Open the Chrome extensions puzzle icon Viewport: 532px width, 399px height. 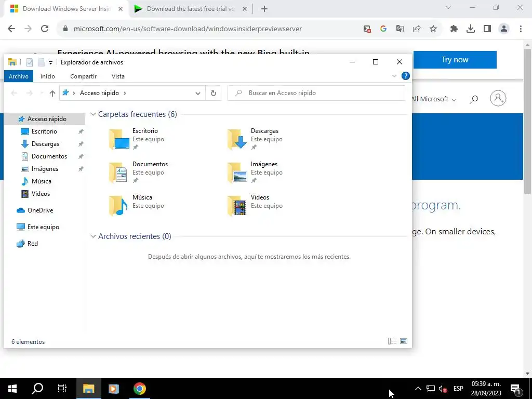(454, 29)
